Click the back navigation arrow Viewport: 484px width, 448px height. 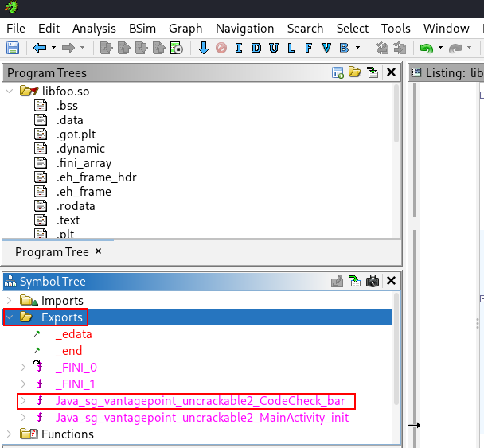click(39, 48)
